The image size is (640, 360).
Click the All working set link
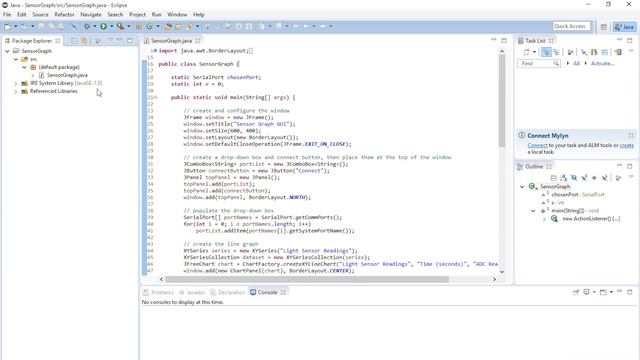pyautogui.click(x=576, y=64)
